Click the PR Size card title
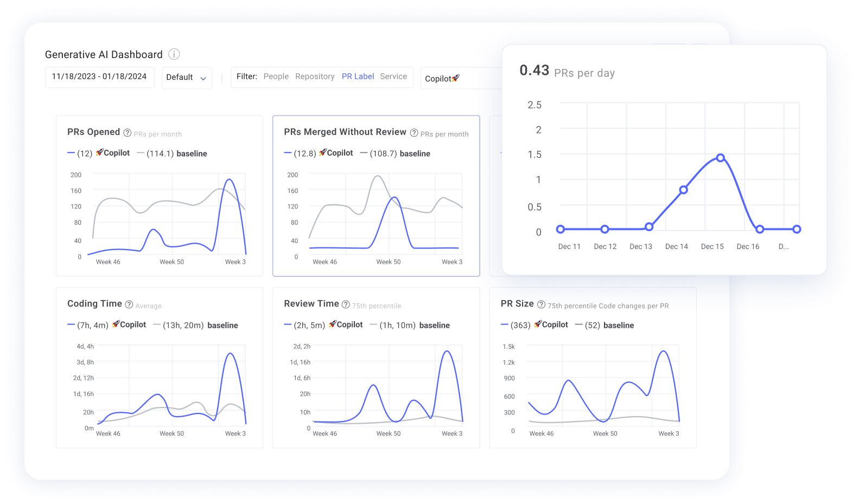Screen dimensions: 859x504 [x=517, y=304]
